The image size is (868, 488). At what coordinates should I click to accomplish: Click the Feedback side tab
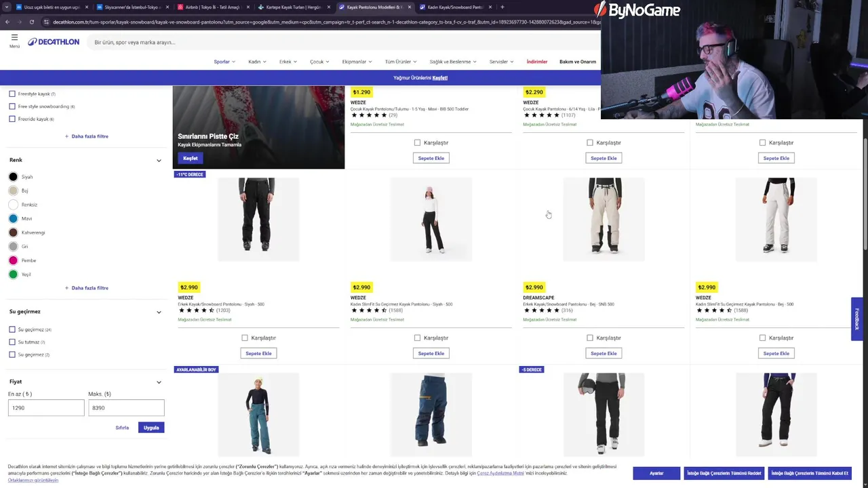point(857,319)
